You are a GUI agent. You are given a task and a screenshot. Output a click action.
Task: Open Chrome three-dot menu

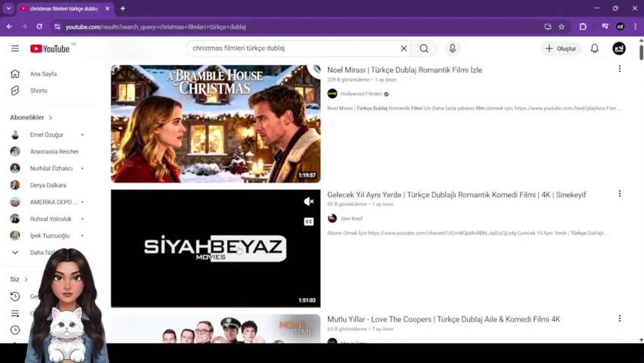pyautogui.click(x=635, y=27)
